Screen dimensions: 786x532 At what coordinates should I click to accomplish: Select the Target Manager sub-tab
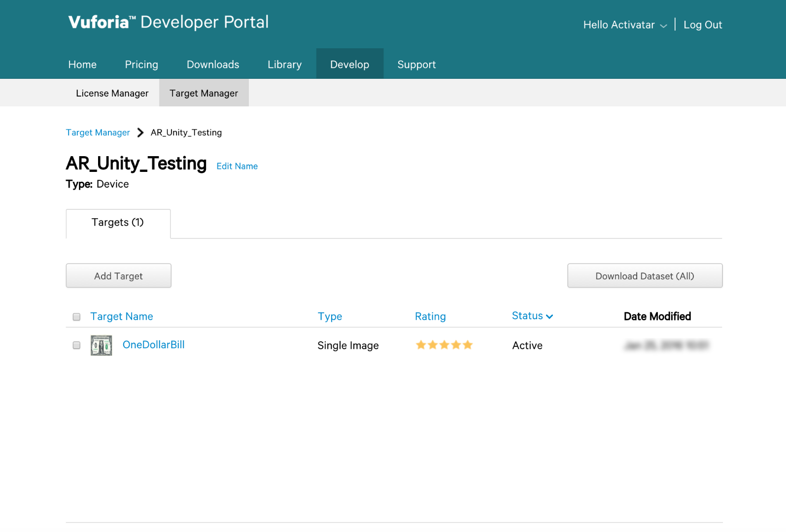(x=204, y=93)
